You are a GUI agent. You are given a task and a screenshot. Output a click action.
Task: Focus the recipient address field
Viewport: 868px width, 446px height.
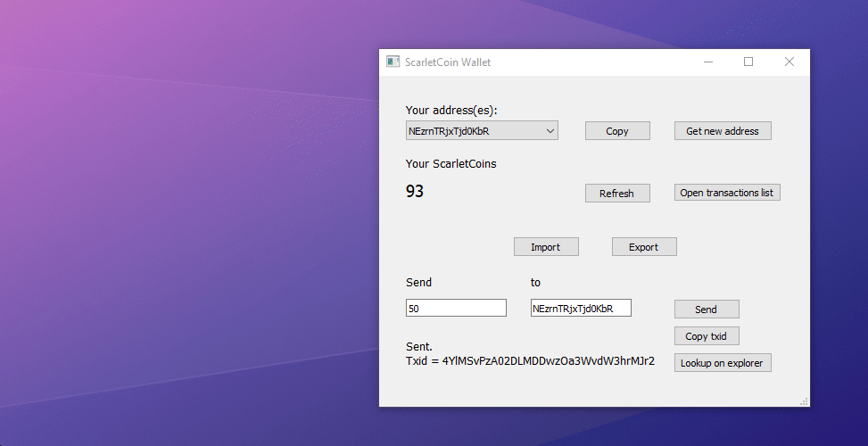(x=581, y=309)
